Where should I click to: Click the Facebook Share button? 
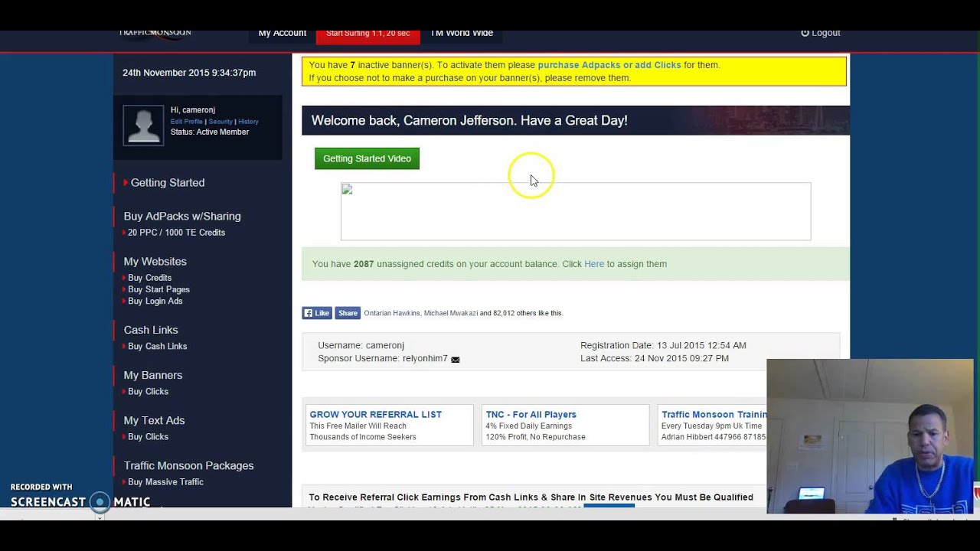348,313
